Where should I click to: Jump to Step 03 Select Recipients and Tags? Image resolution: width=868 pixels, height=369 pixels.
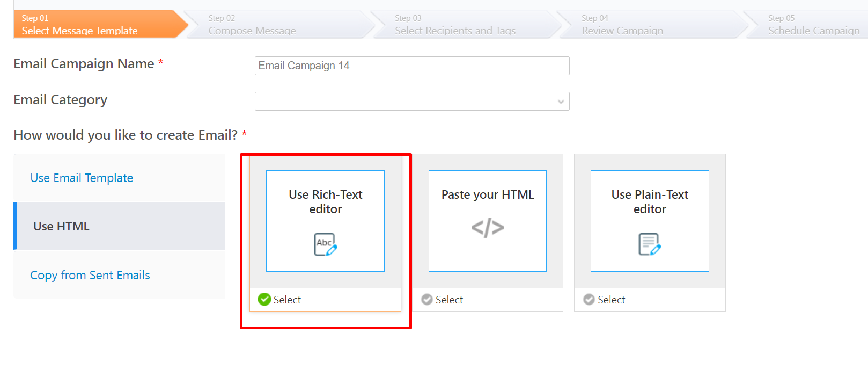click(455, 25)
